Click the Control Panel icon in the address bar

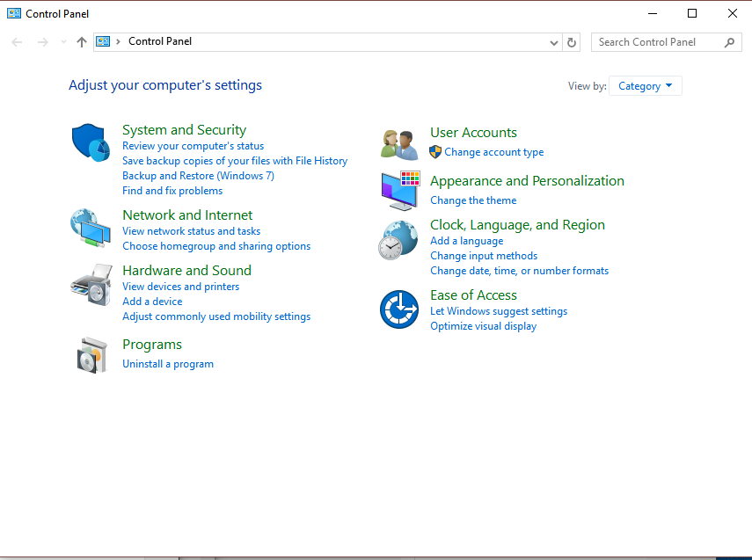103,41
